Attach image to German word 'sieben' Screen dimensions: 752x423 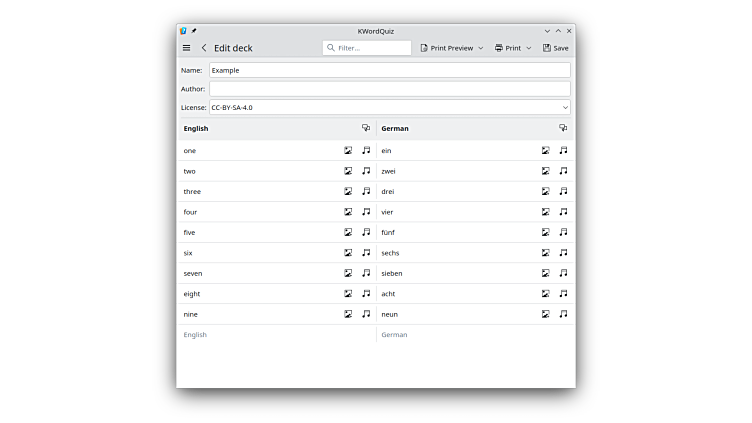(546, 273)
